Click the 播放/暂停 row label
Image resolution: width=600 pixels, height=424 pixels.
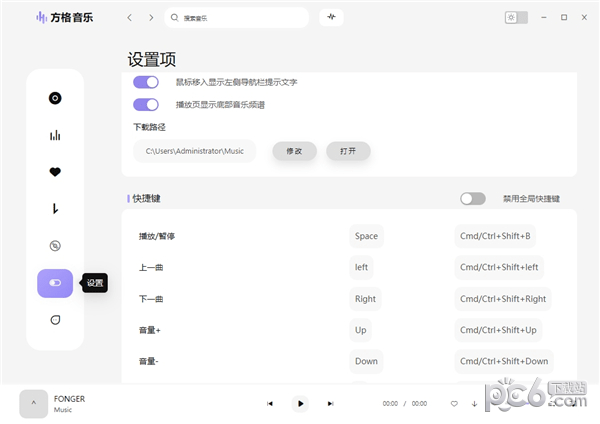[x=157, y=236]
